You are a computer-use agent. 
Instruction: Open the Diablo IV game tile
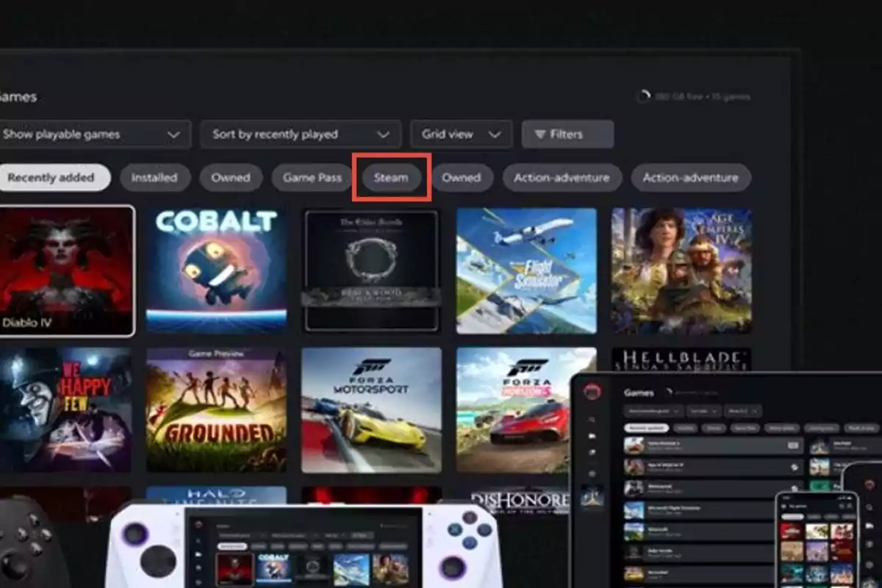pos(66,271)
